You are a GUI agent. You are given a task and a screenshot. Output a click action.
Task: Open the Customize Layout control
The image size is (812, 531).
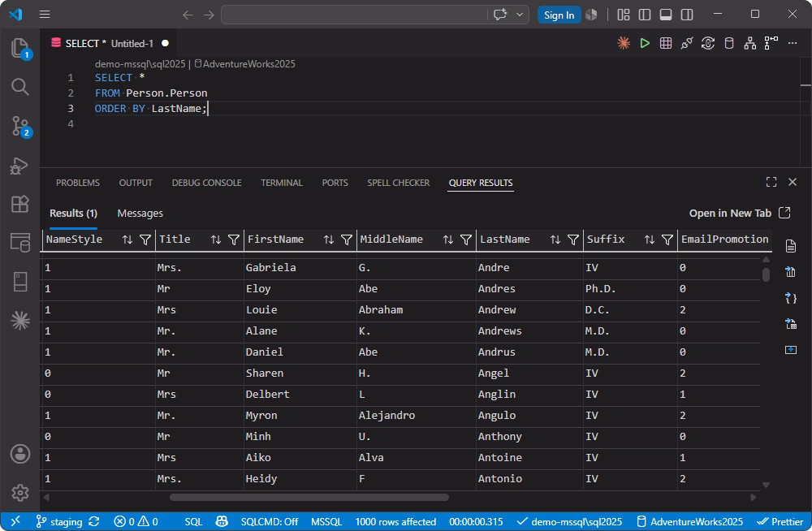pos(624,15)
